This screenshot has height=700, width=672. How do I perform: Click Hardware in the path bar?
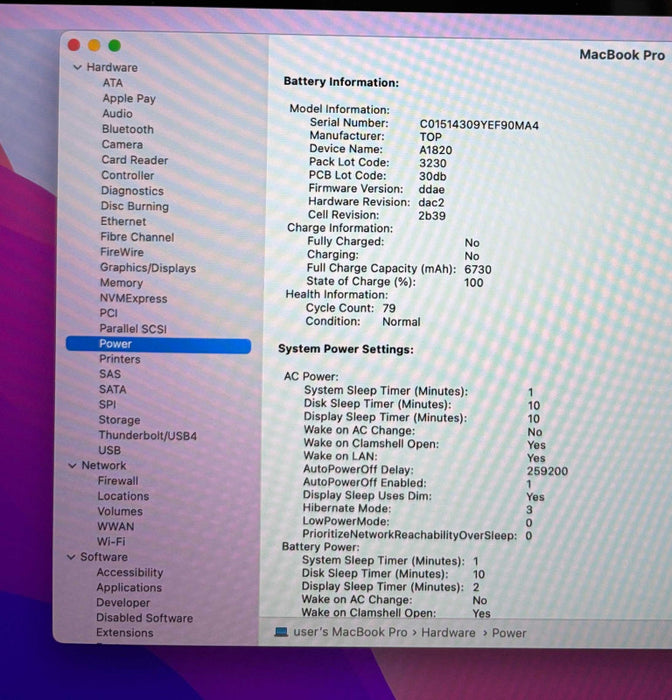pos(448,633)
